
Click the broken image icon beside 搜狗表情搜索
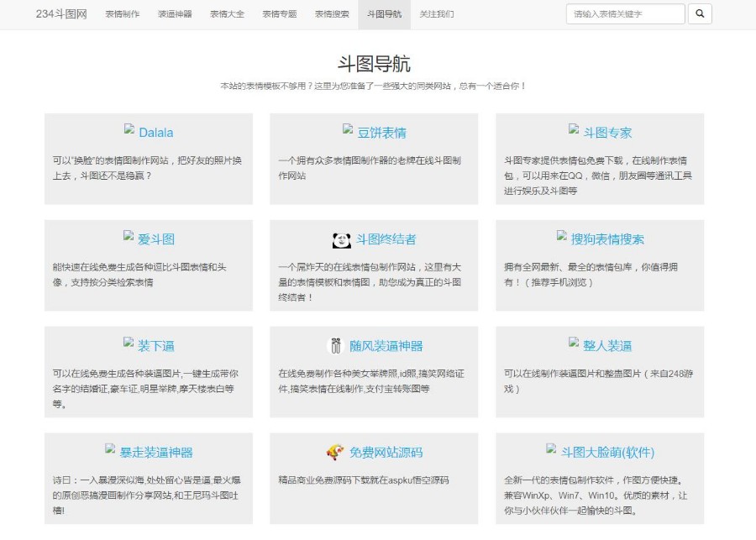(561, 235)
